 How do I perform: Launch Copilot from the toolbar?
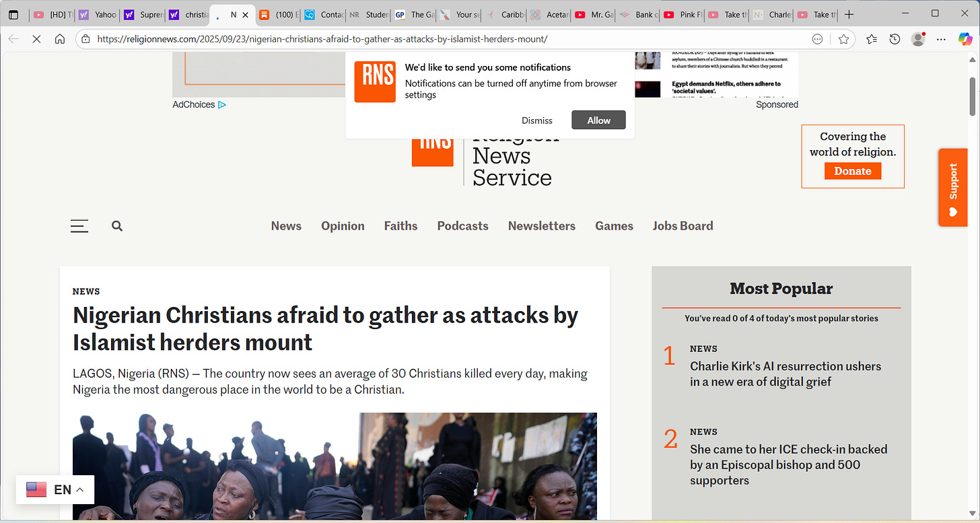[x=965, y=39]
